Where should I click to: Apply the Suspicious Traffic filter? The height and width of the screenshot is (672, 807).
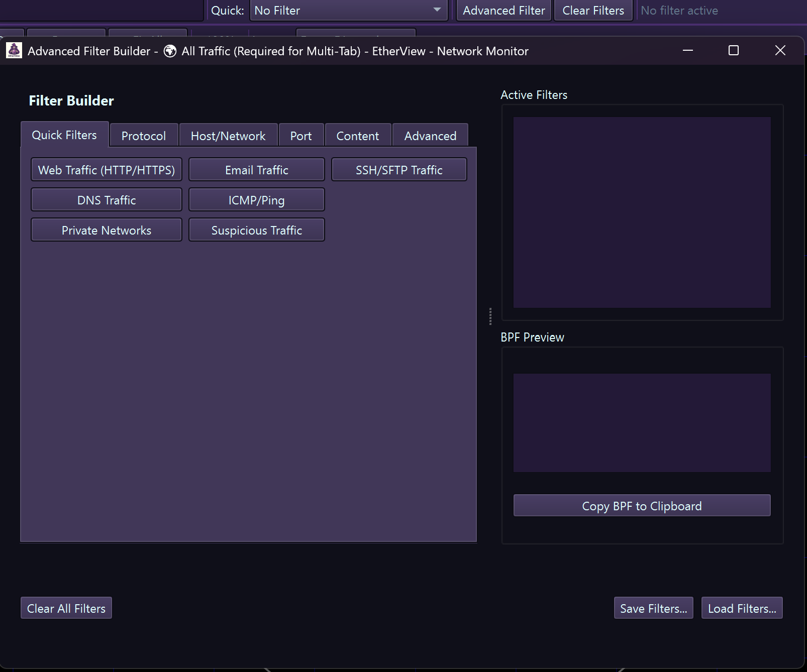[256, 230]
